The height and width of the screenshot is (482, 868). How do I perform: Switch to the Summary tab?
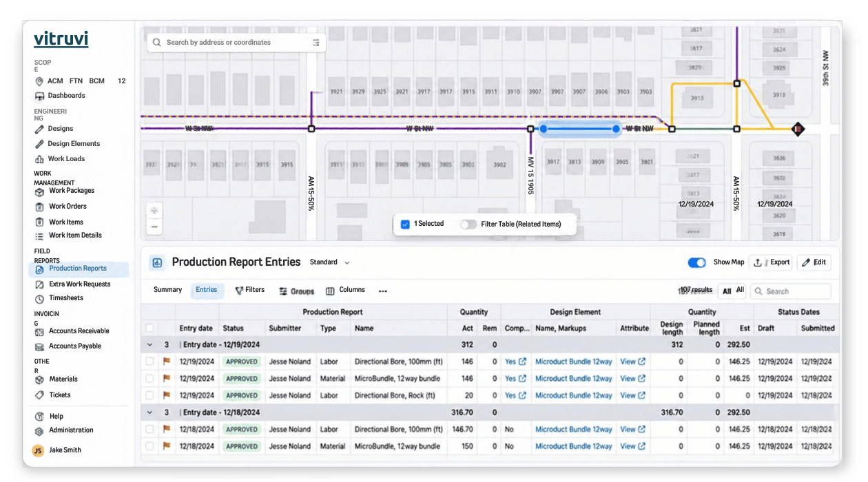167,290
